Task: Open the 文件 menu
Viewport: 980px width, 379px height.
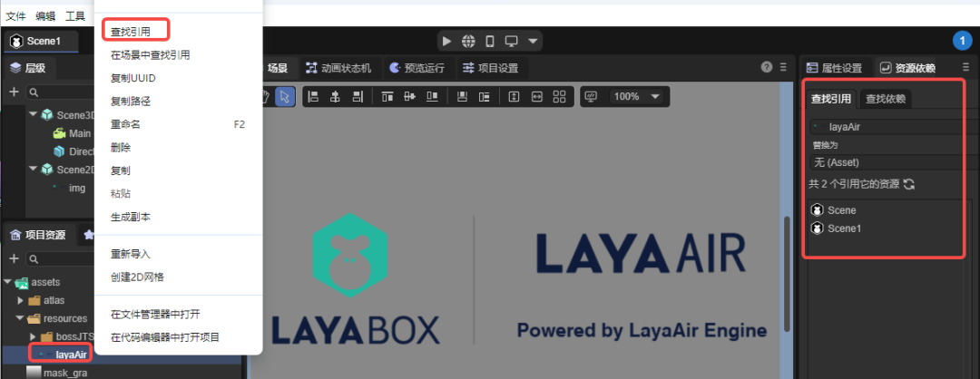Action: (15, 16)
